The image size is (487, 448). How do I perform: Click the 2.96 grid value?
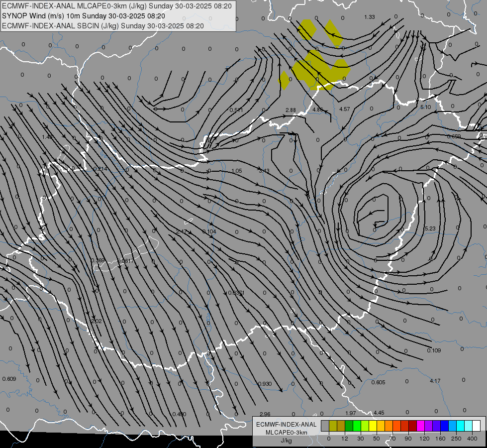265,414
